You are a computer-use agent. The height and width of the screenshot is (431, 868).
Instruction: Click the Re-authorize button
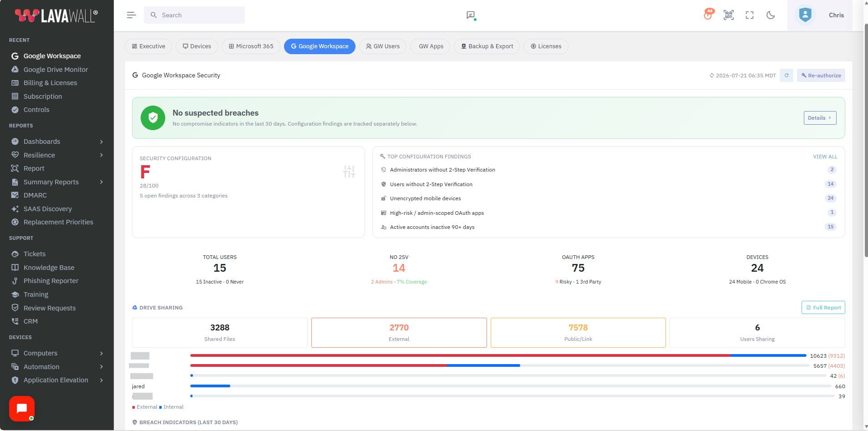pyautogui.click(x=821, y=76)
